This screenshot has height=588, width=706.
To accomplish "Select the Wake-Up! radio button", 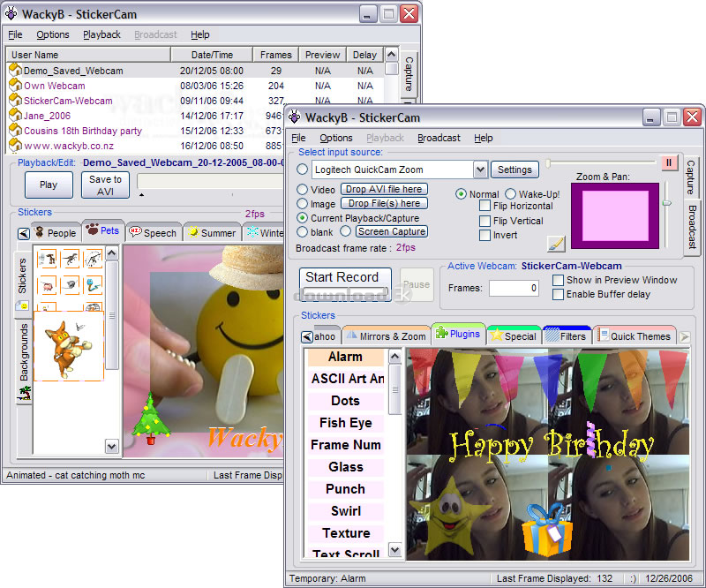I will 510,193.
